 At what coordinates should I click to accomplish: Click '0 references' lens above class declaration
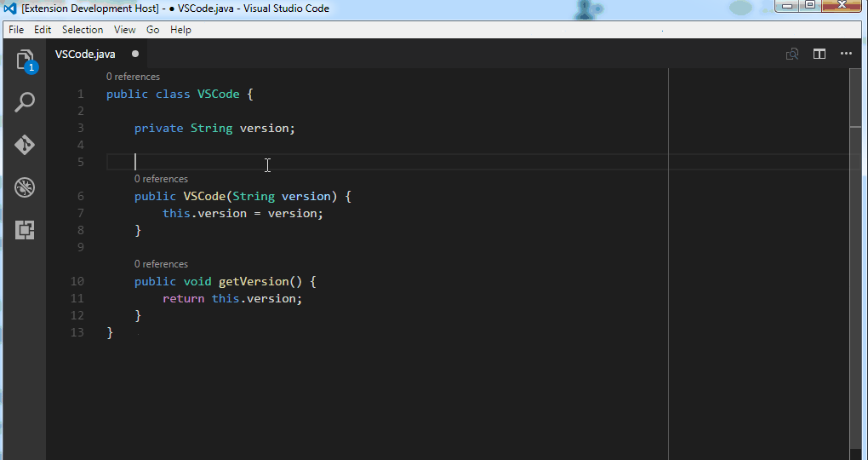(x=133, y=77)
